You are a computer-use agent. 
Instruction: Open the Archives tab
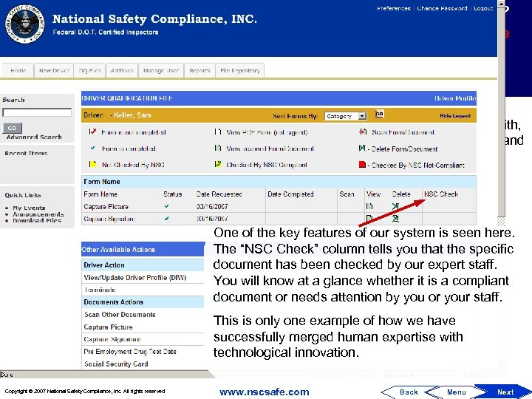pyautogui.click(x=122, y=71)
